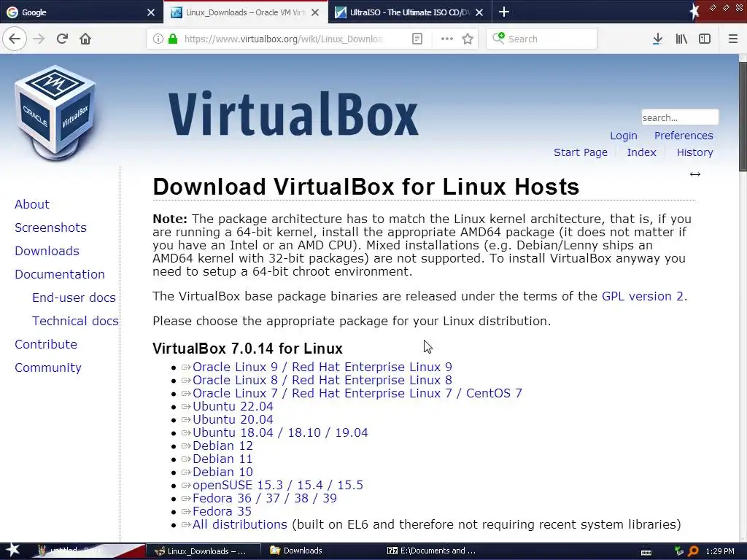The width and height of the screenshot is (747, 560).
Task: Click the green arrow tray icon
Action: coord(679,551)
